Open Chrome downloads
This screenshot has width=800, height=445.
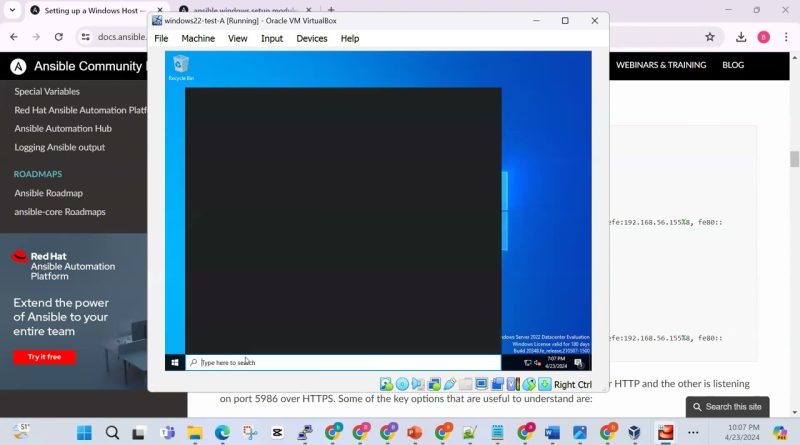tap(741, 37)
